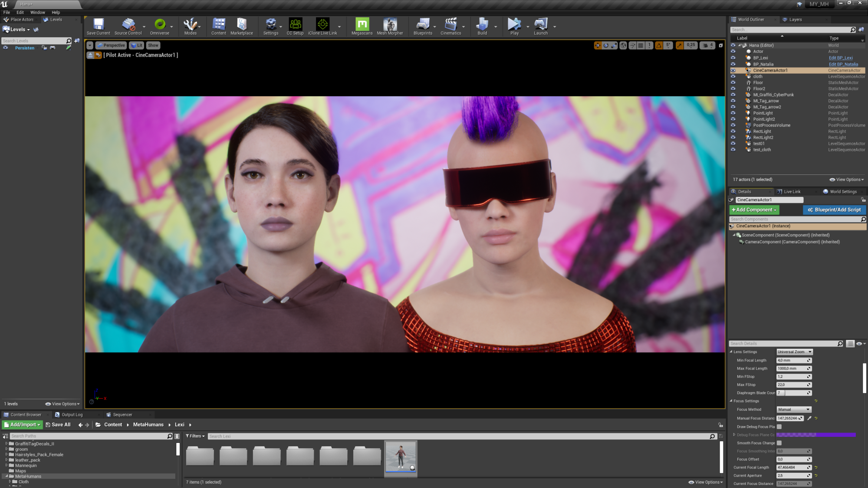Collapse the Focus Settings section
The width and height of the screenshot is (868, 488).
click(731, 401)
